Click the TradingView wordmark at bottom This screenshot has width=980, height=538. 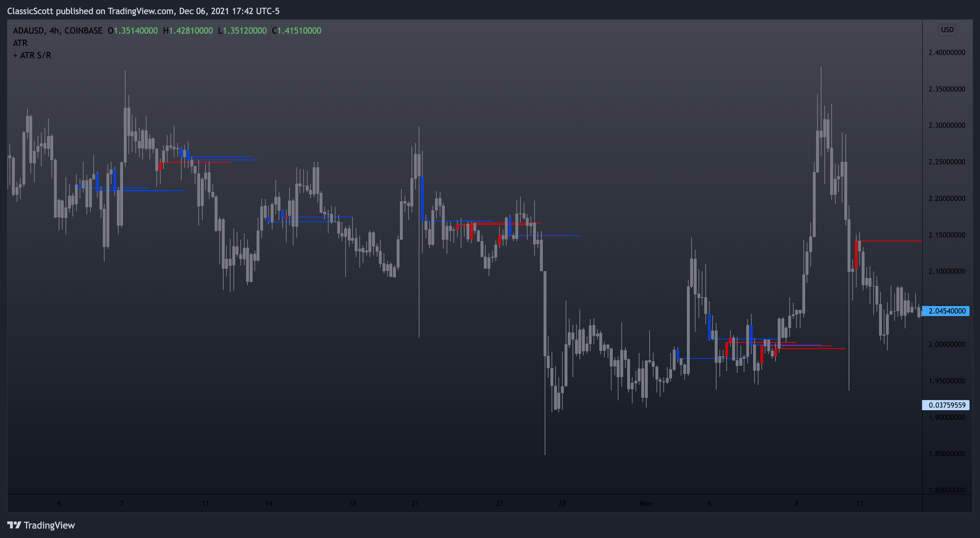click(x=50, y=525)
